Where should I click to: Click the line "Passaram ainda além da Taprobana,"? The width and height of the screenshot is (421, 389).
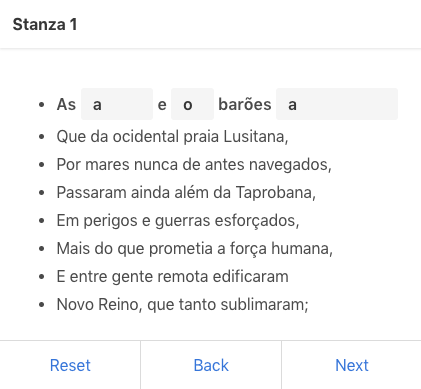[186, 192]
